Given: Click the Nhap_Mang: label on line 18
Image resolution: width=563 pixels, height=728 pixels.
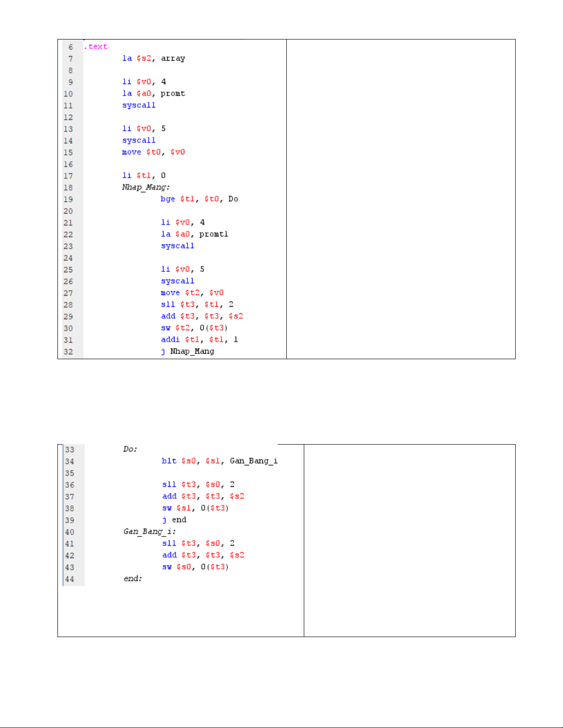Looking at the screenshot, I should [146, 187].
